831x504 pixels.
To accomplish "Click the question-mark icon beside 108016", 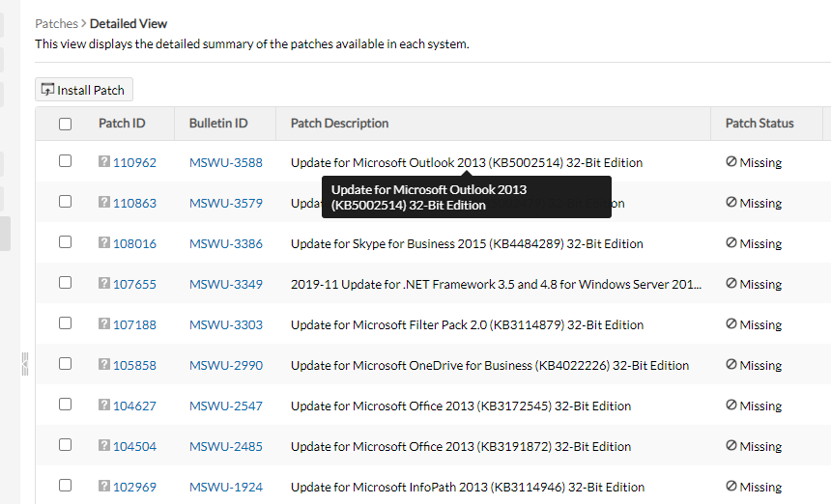I will (104, 242).
